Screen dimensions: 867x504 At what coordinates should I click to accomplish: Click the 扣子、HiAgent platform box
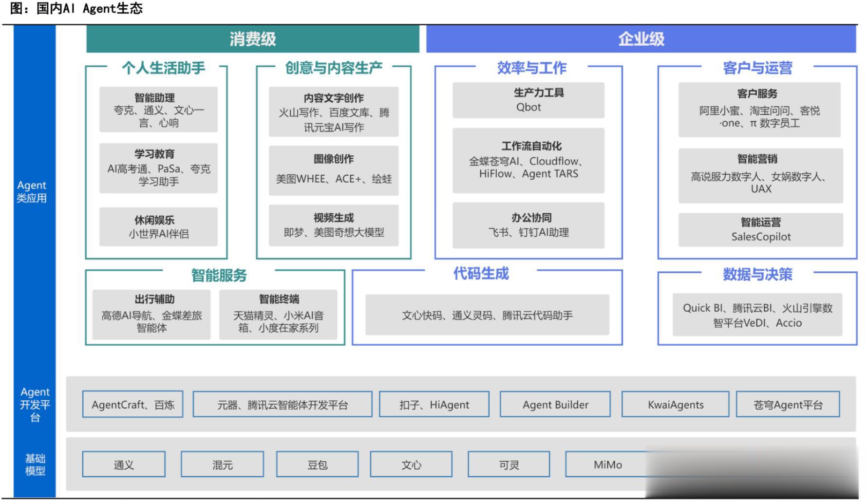[x=434, y=404]
